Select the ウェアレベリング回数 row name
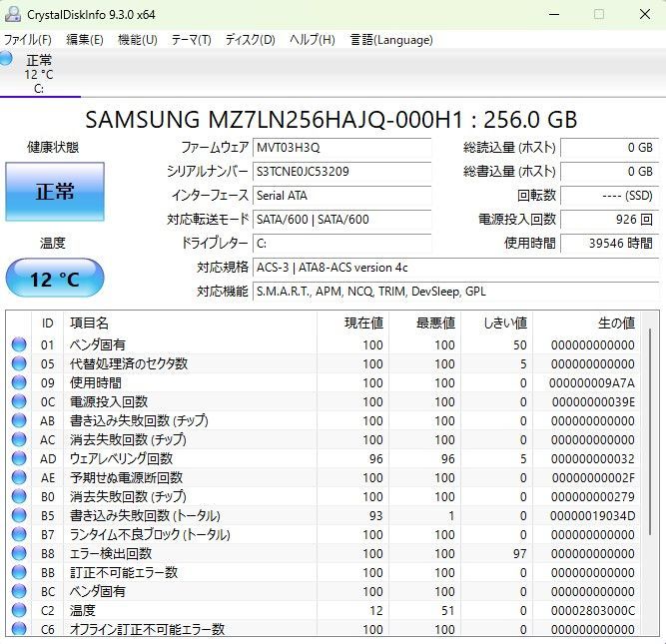The width and height of the screenshot is (666, 644). [122, 458]
